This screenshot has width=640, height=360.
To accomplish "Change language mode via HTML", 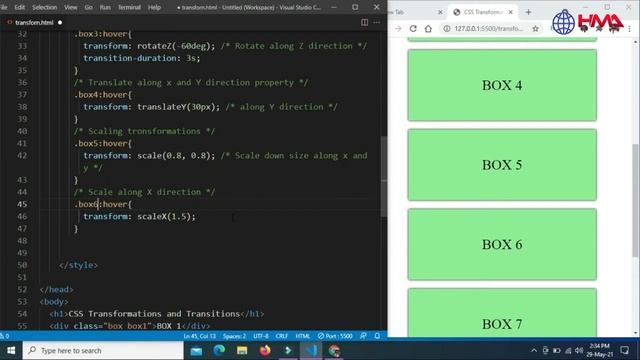I will [x=302, y=336].
